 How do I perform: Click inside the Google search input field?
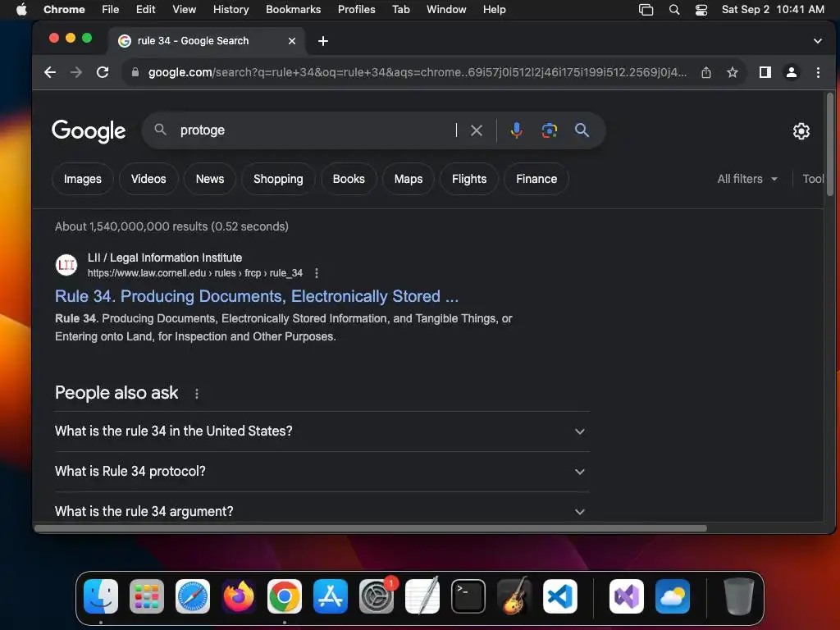coord(316,130)
